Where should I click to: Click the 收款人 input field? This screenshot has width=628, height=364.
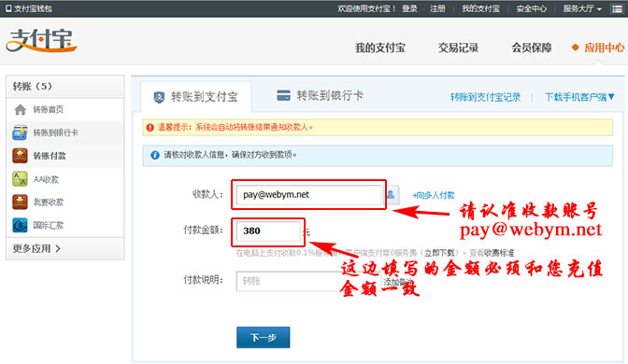tap(308, 195)
